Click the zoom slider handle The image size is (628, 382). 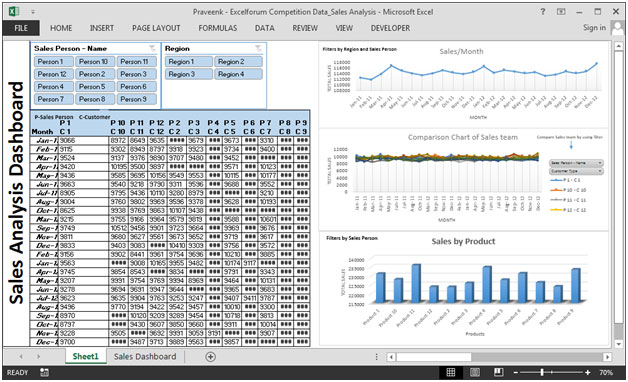coord(542,372)
